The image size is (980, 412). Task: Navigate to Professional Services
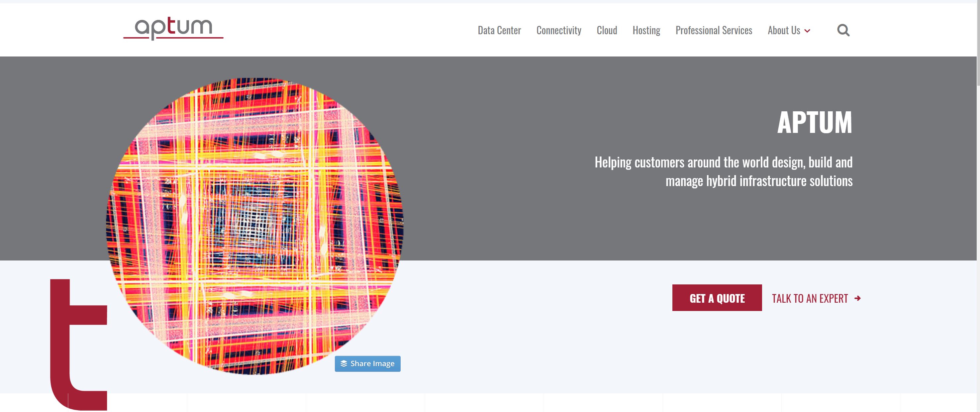714,31
